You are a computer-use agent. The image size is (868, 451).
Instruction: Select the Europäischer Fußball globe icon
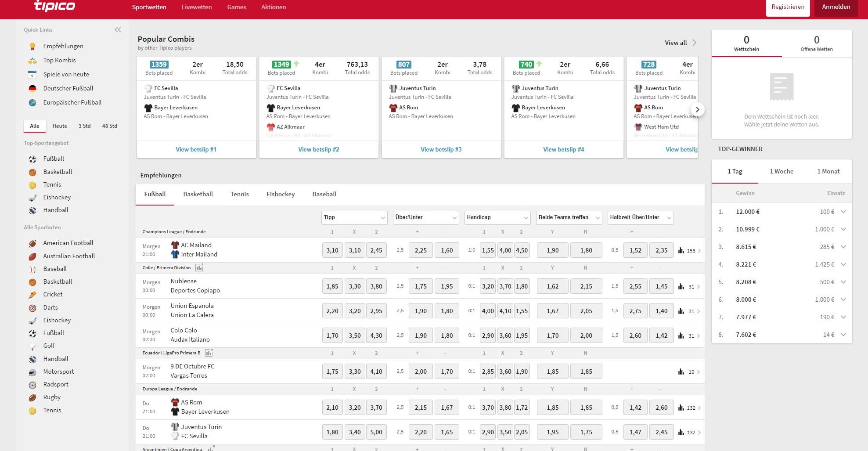(32, 102)
